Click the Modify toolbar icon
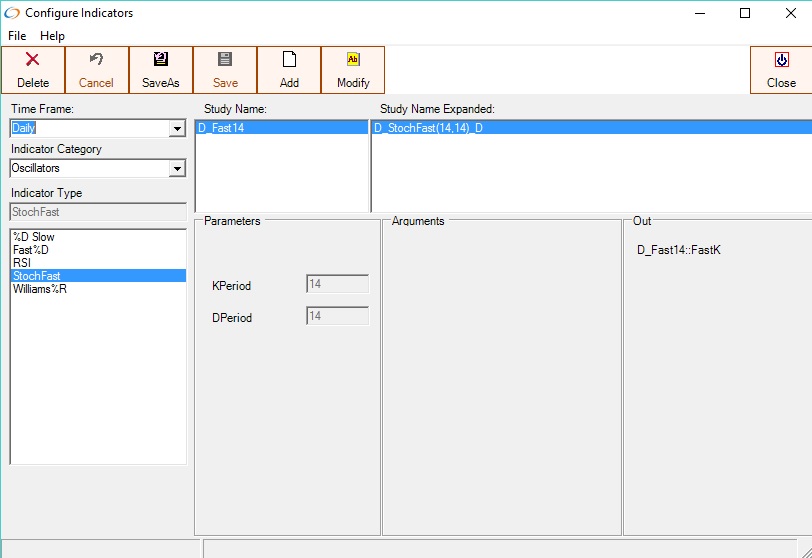 coord(353,60)
